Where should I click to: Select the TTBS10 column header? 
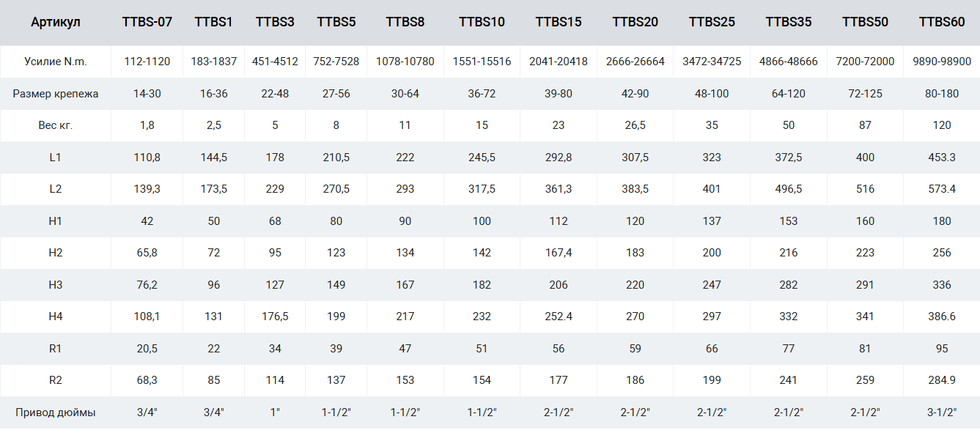482,22
